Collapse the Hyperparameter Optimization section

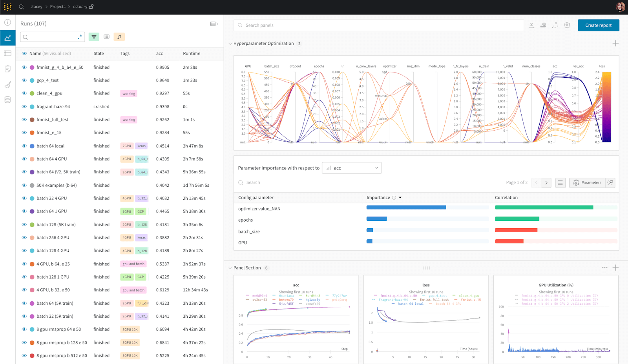click(230, 44)
